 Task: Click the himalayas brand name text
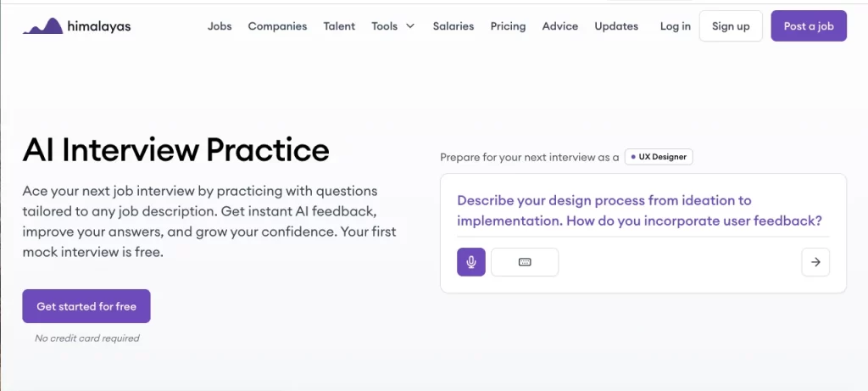[99, 26]
